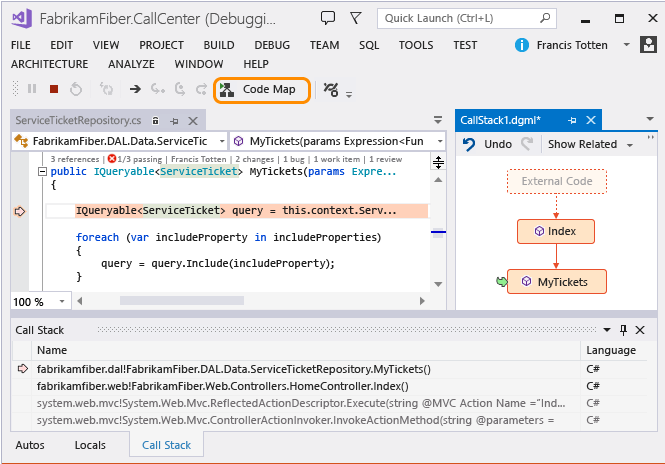This screenshot has height=464, width=665.
Task: Select the Index node in code map
Action: tap(556, 231)
